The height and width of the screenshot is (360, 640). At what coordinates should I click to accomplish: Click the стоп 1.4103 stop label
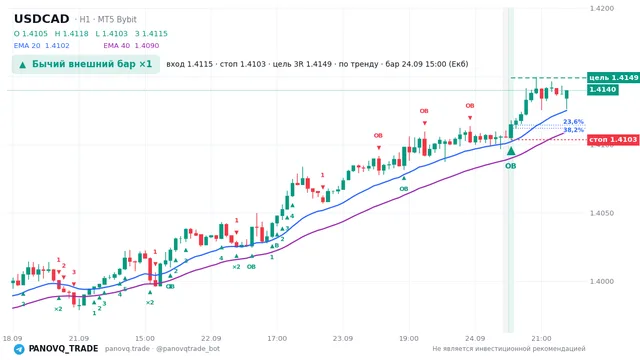pos(613,140)
